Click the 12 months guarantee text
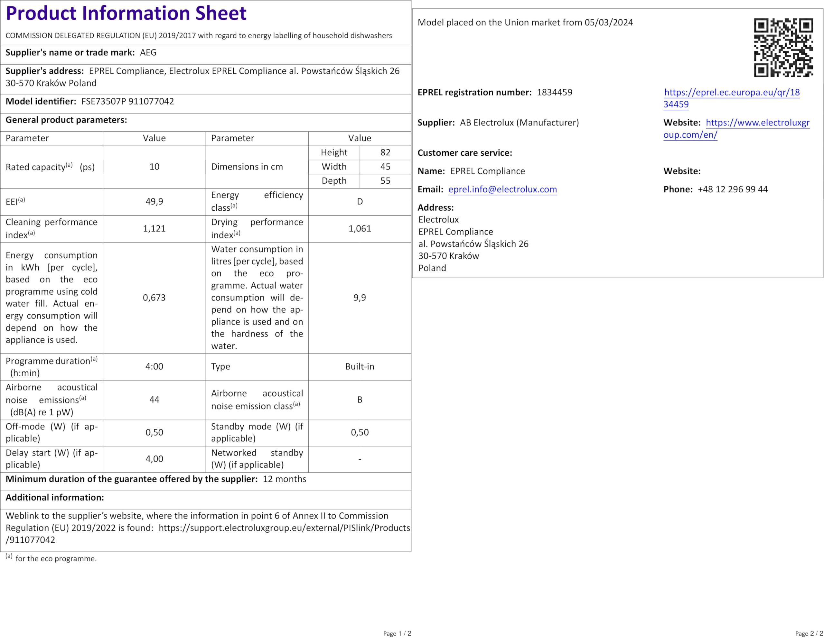Screen dimensions: 824x644 tap(285, 479)
